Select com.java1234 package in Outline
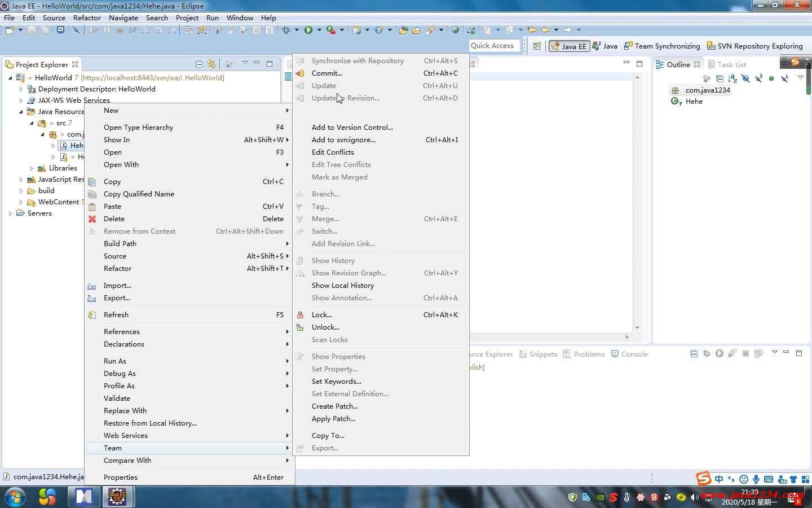 click(700, 90)
